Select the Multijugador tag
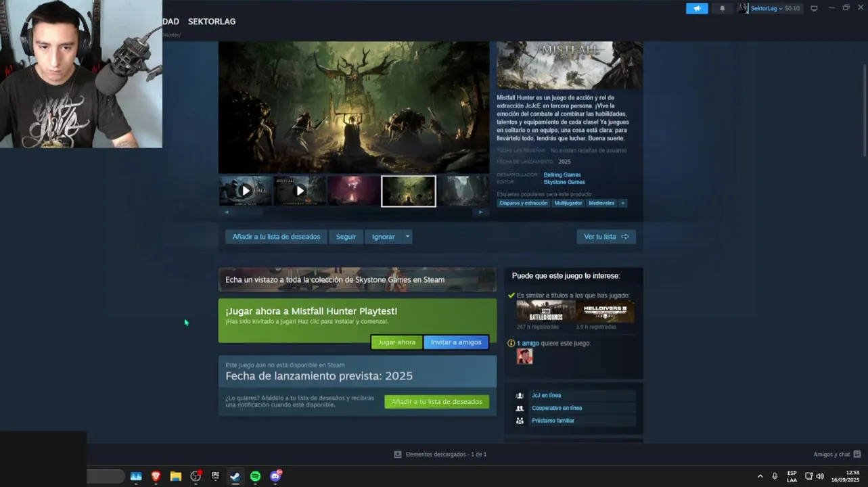Viewport: 868px width, 487px height. (x=568, y=203)
